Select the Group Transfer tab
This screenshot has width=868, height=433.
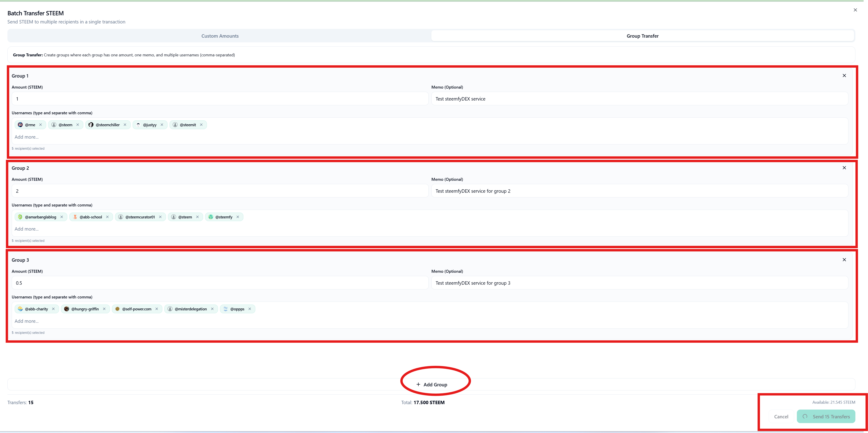click(x=642, y=36)
